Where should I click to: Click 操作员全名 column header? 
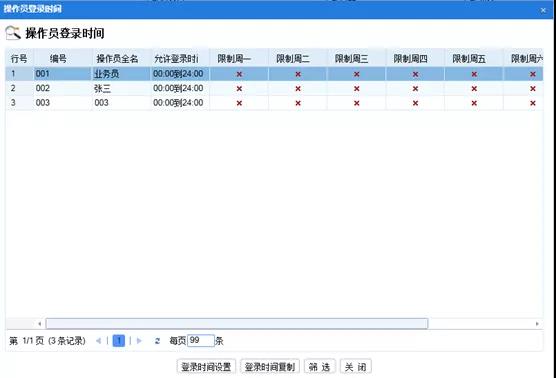tap(117, 59)
